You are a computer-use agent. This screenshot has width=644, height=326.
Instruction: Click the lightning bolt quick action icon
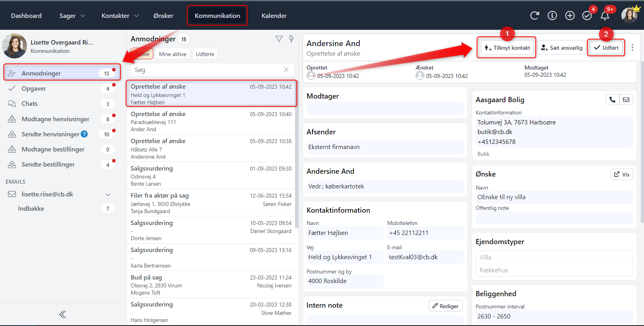coord(291,39)
